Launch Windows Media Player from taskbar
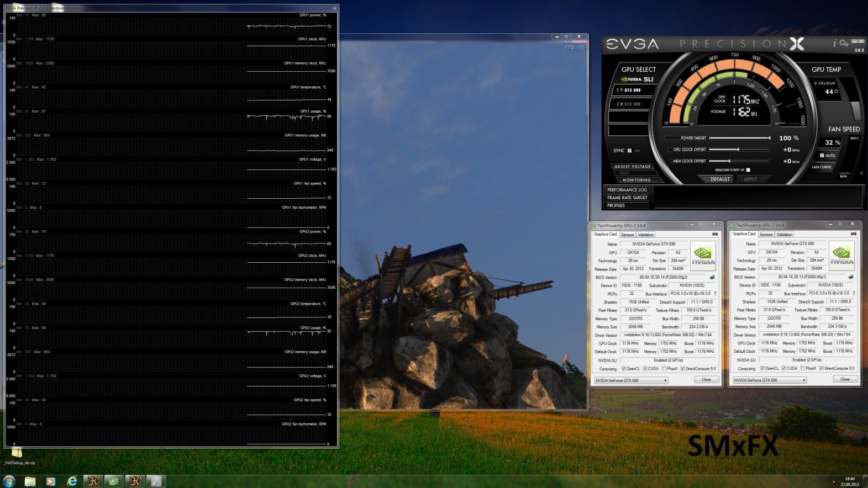Screen dimensions: 868x488 point(51,481)
